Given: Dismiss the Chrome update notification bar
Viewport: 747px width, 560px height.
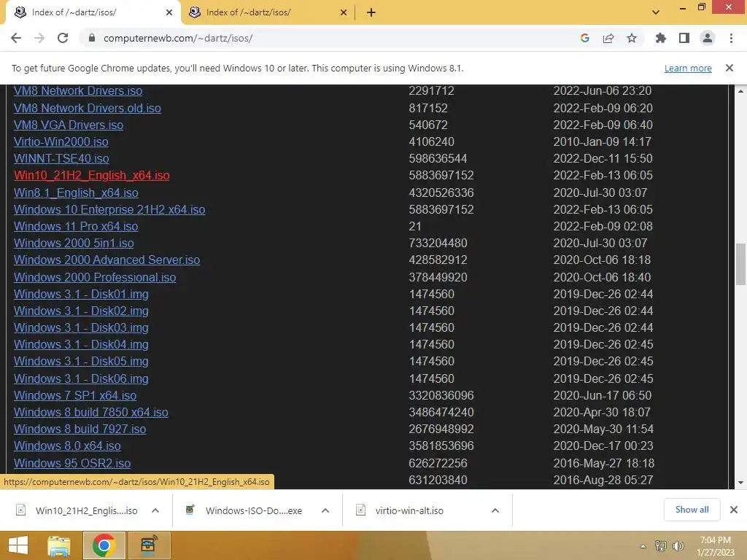Looking at the screenshot, I should [729, 68].
